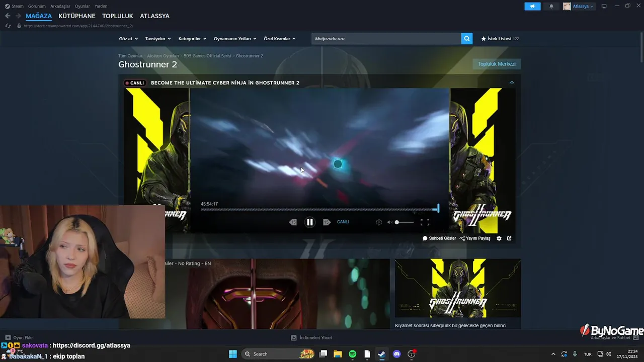Open Steam announcements megaphone button
Screen dimensions: 644x362
click(x=532, y=6)
